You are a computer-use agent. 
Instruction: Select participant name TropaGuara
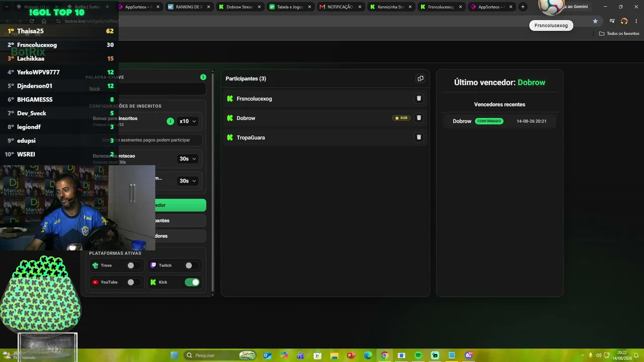(251, 137)
